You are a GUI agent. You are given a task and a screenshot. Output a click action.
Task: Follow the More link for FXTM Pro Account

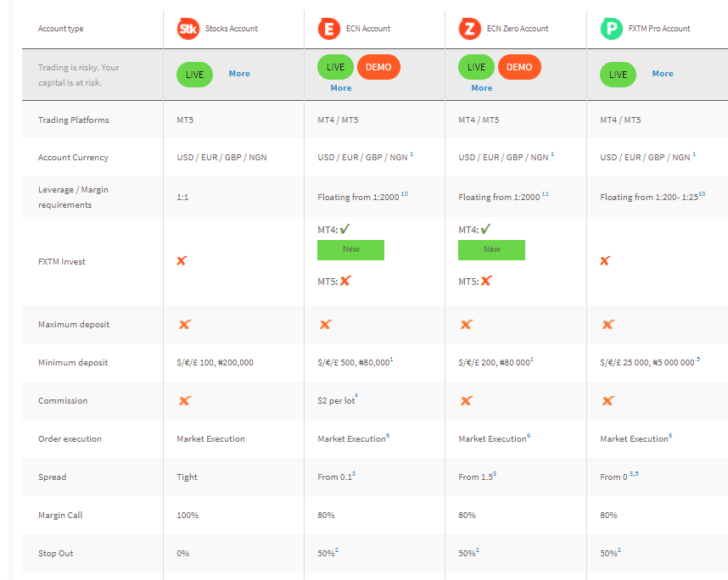tap(663, 73)
